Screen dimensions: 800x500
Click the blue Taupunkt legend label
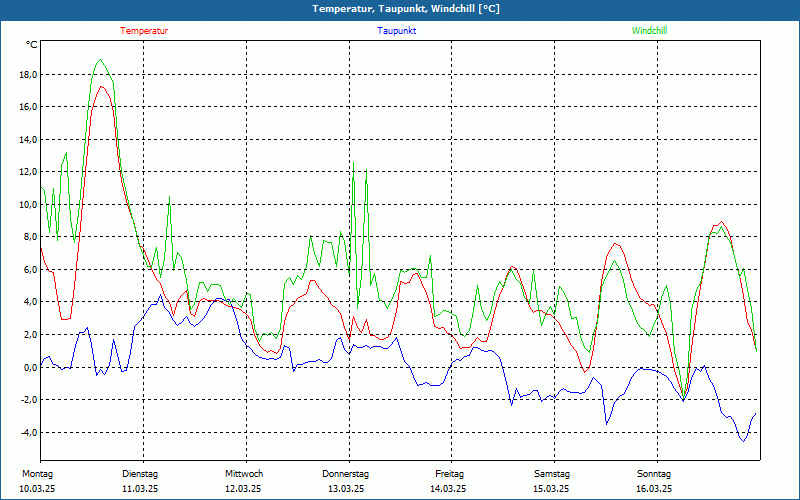click(x=396, y=31)
